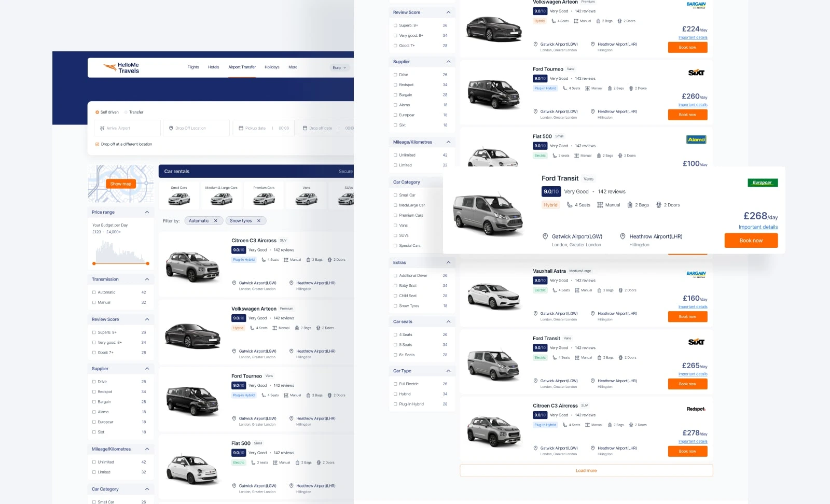The width and height of the screenshot is (830, 504).
Task: Open Important details under the £278 price
Action: (693, 442)
